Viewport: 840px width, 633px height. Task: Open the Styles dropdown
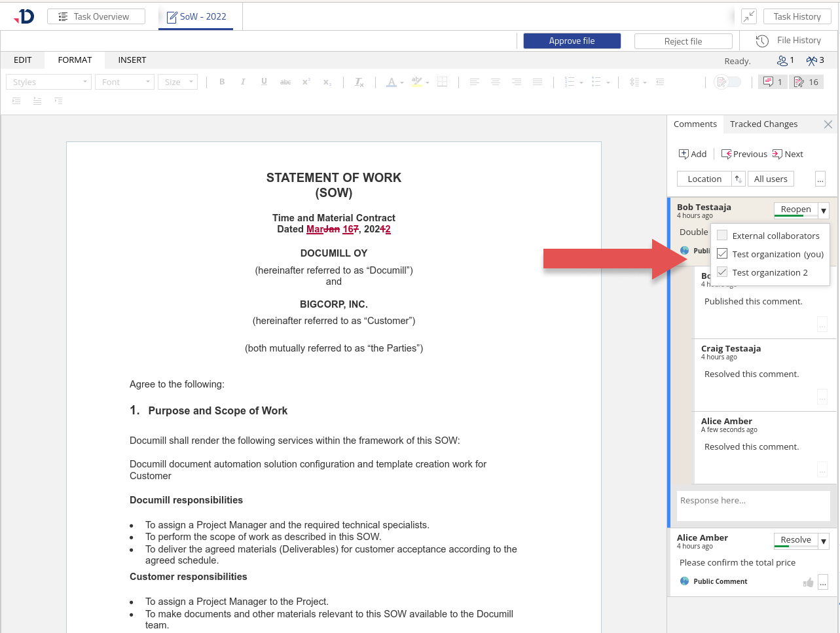click(48, 82)
